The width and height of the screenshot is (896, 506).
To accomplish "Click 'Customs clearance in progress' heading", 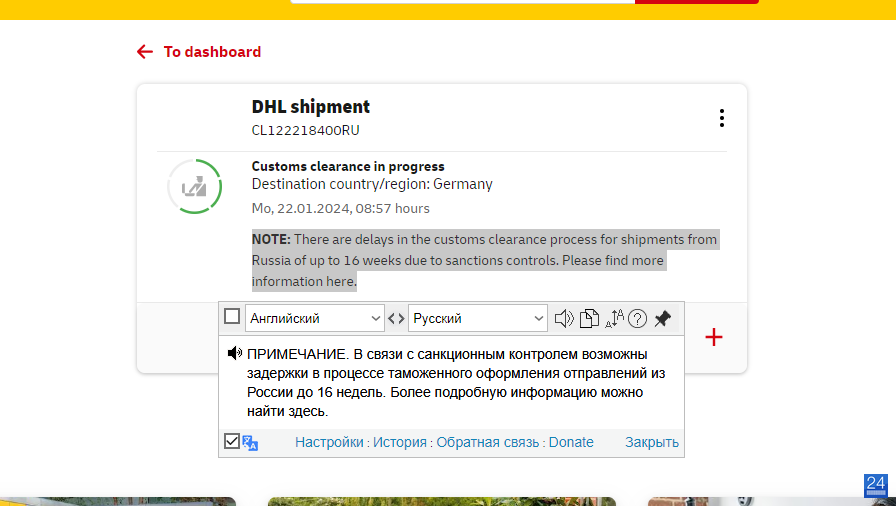I will pyautogui.click(x=348, y=166).
